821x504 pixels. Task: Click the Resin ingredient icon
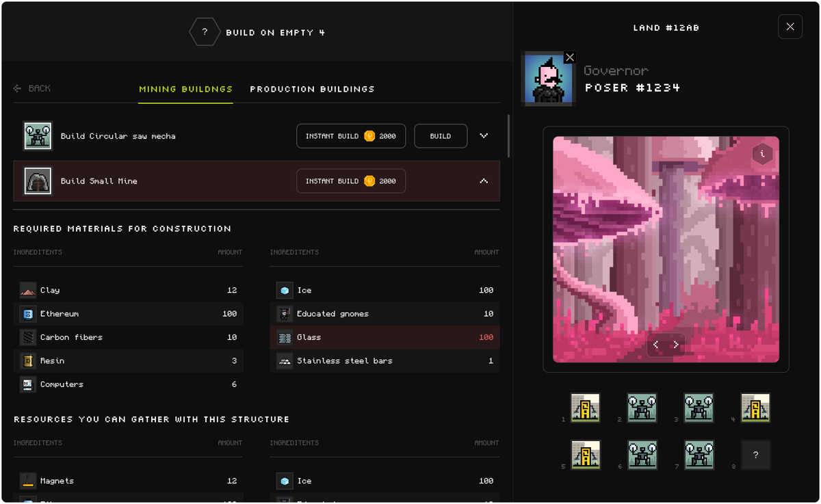28,361
